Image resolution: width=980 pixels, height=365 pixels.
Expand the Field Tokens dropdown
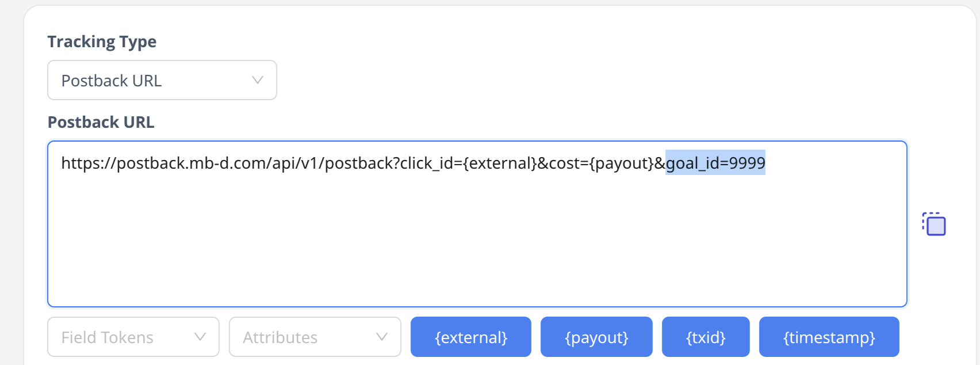tap(133, 337)
